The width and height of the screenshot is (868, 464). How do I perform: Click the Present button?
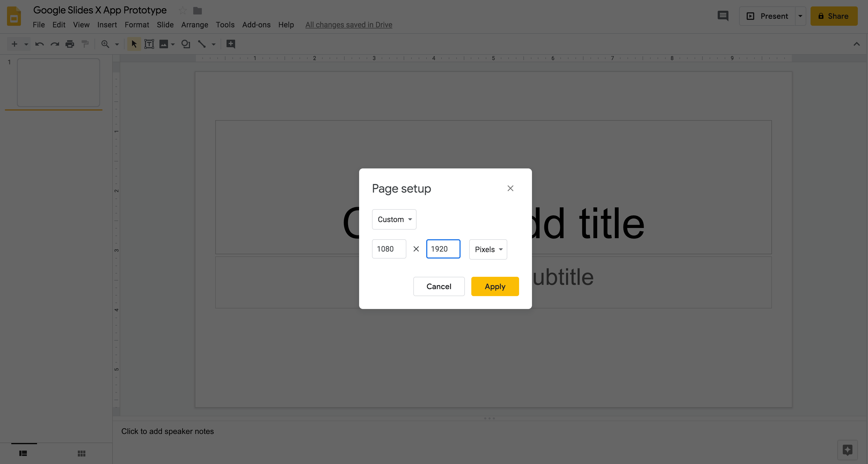[767, 16]
